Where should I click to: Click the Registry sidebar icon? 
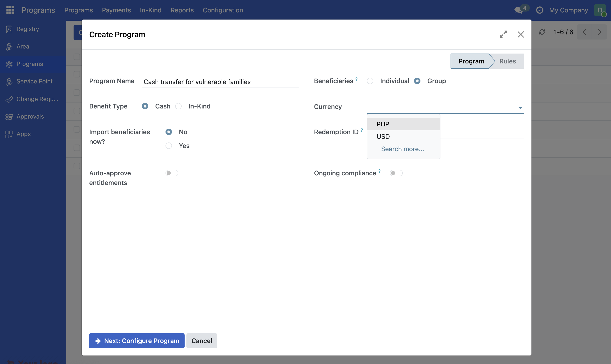coord(9,29)
